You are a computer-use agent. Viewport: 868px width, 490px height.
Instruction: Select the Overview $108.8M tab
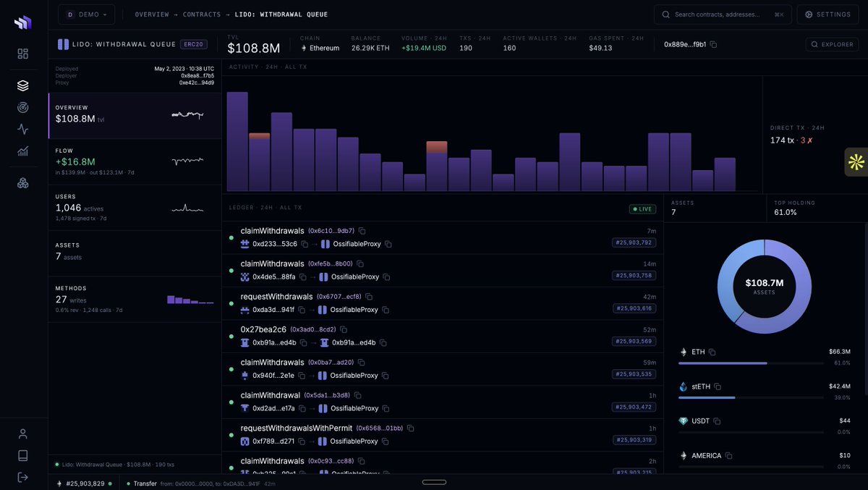click(135, 116)
